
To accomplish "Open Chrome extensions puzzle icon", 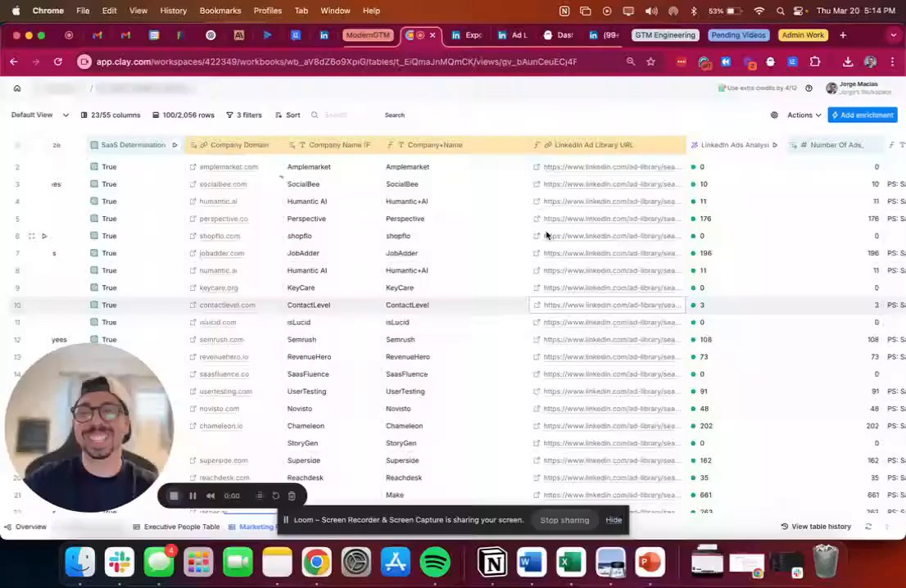I will click(815, 61).
